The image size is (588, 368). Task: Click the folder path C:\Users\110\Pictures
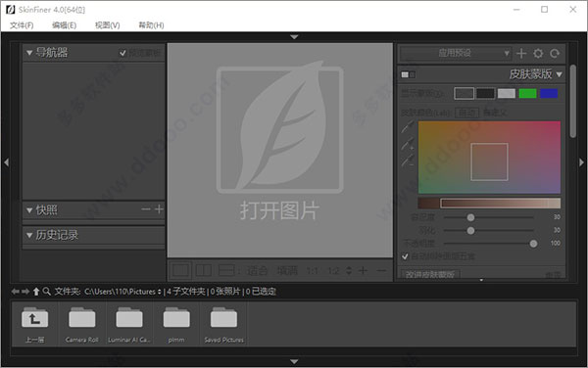pos(120,292)
